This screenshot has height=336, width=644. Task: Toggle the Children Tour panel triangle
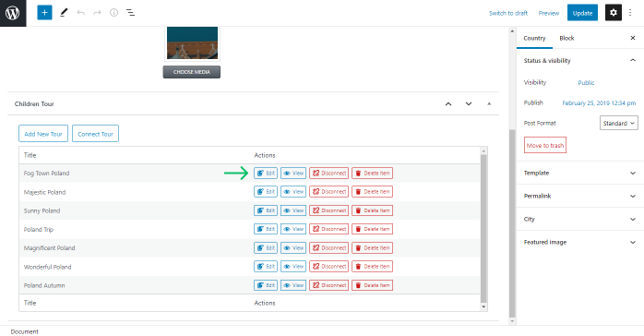pyautogui.click(x=489, y=104)
